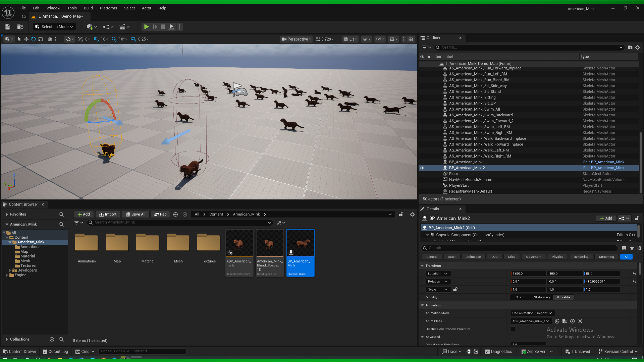Image resolution: width=644 pixels, height=362 pixels.
Task: Click Save All in Content Browser
Action: click(x=136, y=215)
